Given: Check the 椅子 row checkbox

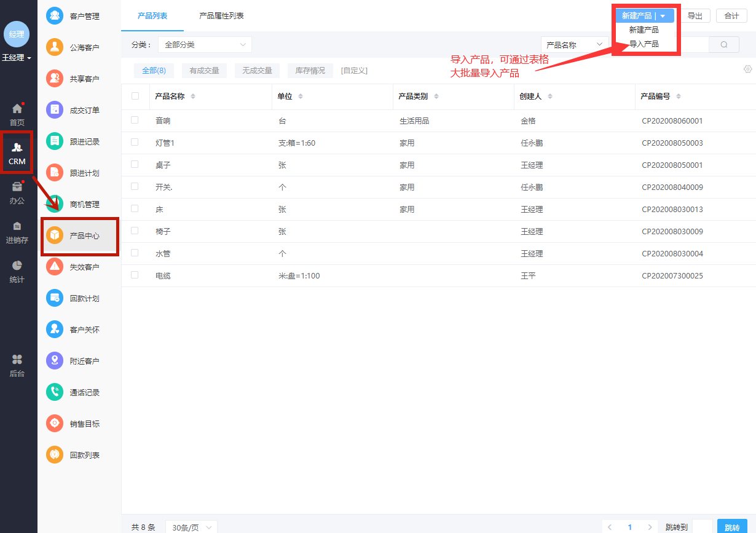Looking at the screenshot, I should (x=135, y=231).
